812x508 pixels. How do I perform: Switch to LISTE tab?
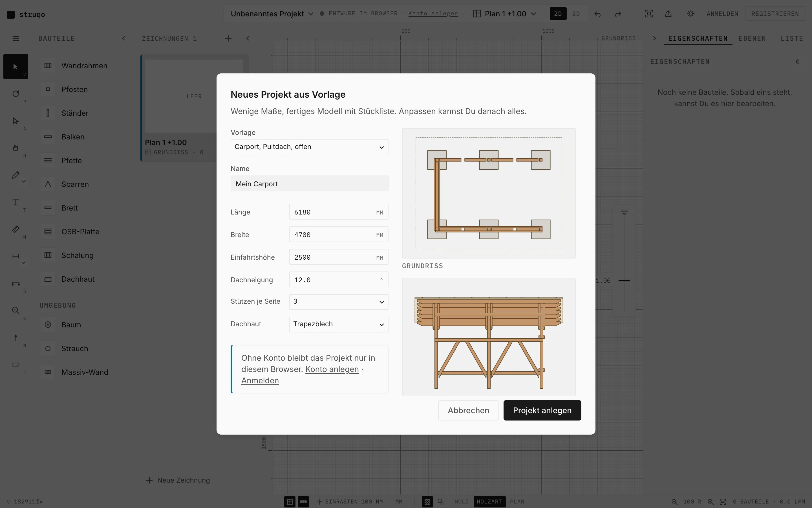click(791, 38)
